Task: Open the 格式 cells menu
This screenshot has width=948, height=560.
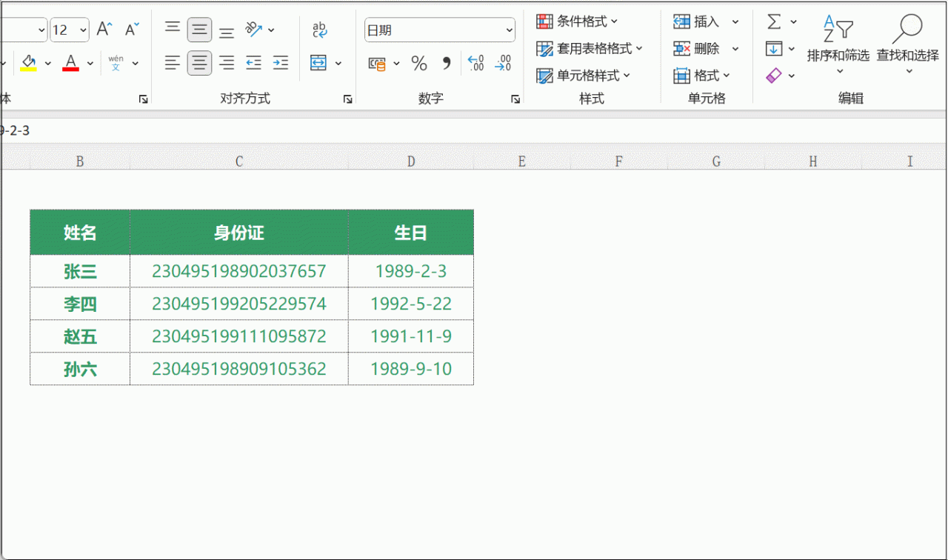Action: (x=702, y=76)
